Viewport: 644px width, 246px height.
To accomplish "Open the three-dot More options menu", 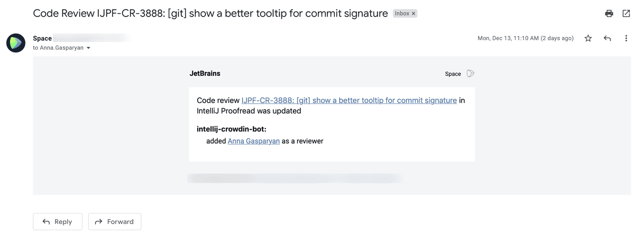I will 626,38.
